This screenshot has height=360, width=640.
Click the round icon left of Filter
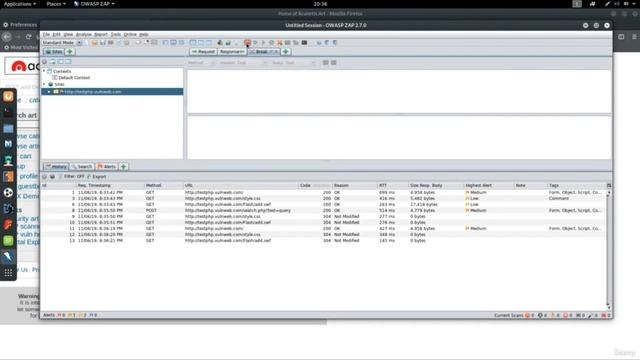tap(44, 177)
